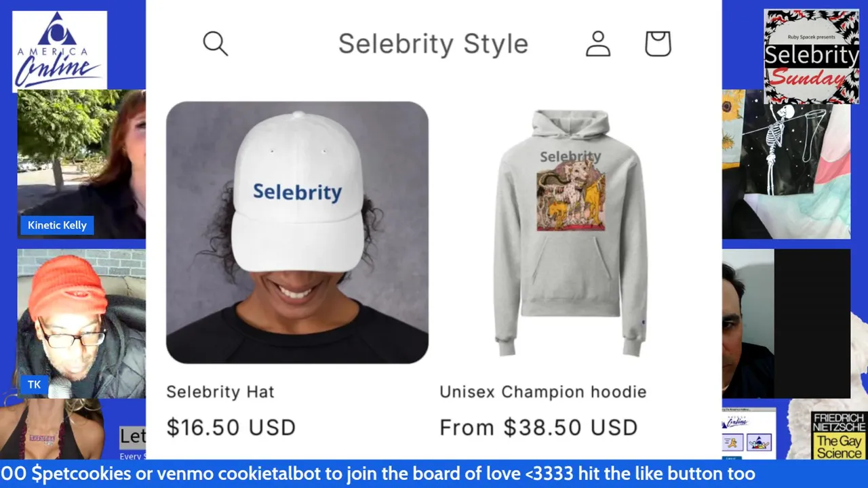Select the From $38.50 USD price
The image size is (868, 488).
538,428
